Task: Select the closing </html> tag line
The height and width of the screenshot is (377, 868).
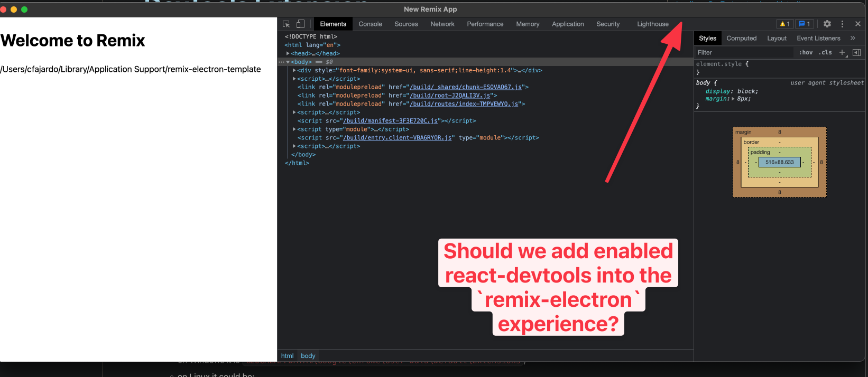Action: coord(297,163)
